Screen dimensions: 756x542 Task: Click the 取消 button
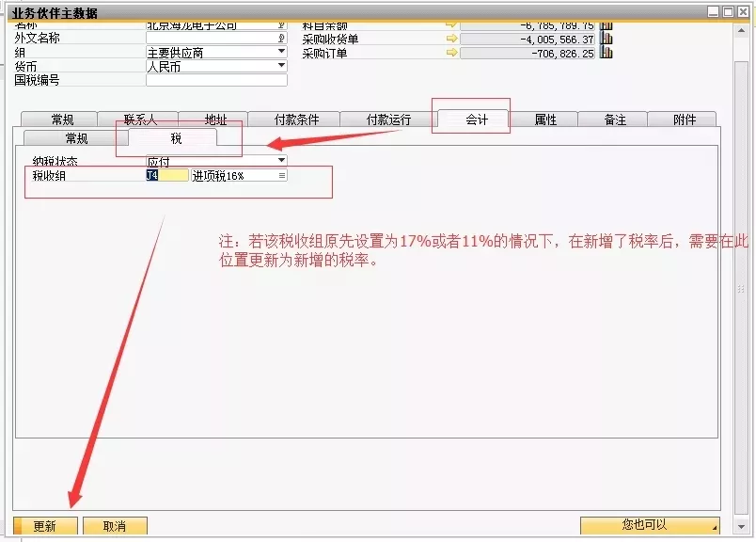pyautogui.click(x=114, y=526)
